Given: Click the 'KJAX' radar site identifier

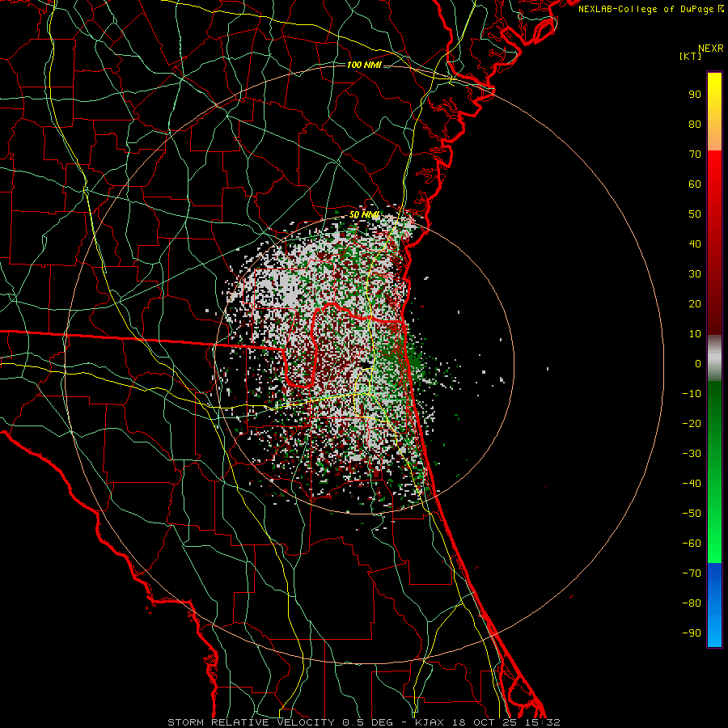Looking at the screenshot, I should [429, 722].
